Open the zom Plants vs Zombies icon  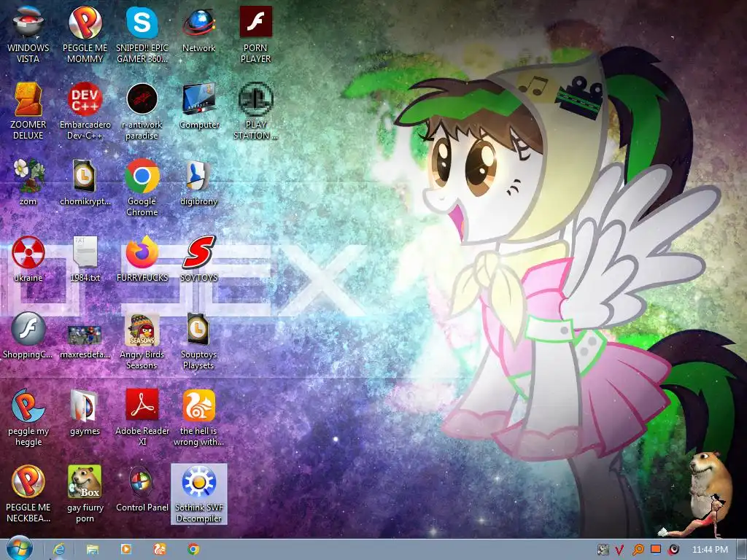coord(28,182)
